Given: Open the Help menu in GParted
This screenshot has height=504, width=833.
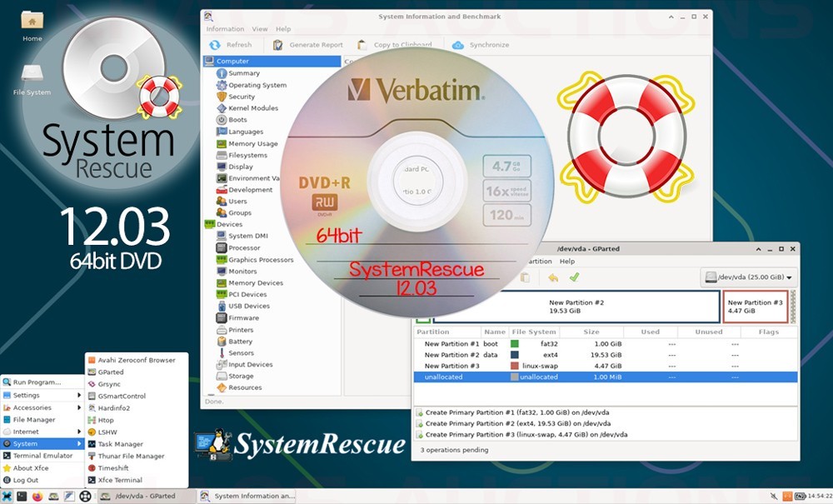Looking at the screenshot, I should [567, 262].
